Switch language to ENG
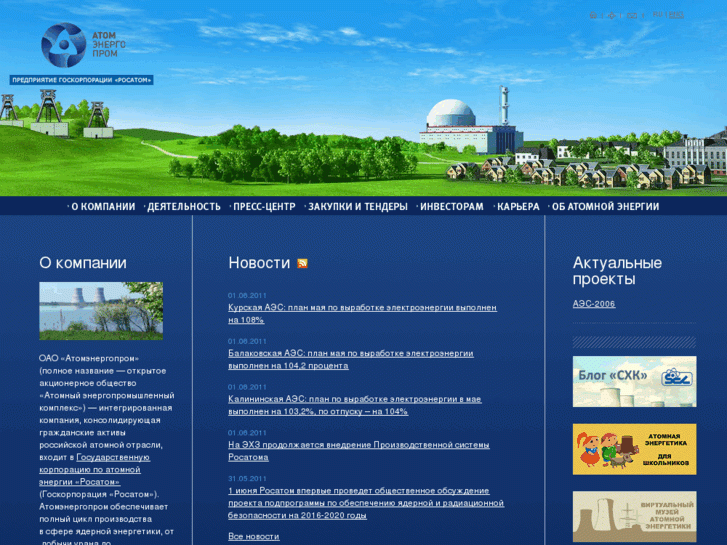The image size is (727, 545). 676,14
